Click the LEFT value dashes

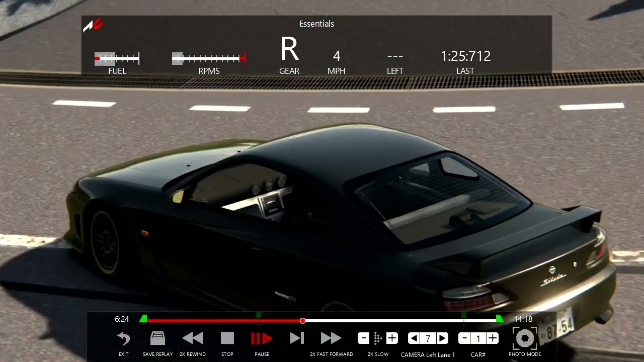395,56
